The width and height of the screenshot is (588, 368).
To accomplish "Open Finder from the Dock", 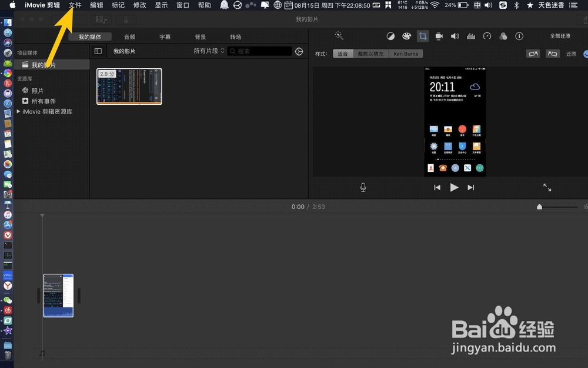I will pyautogui.click(x=8, y=22).
